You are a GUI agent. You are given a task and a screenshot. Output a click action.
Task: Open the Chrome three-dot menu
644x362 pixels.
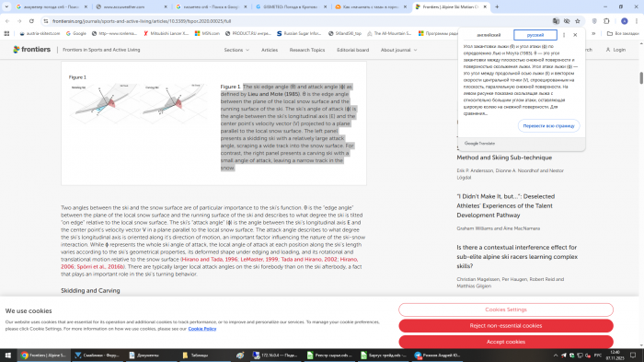point(637,21)
